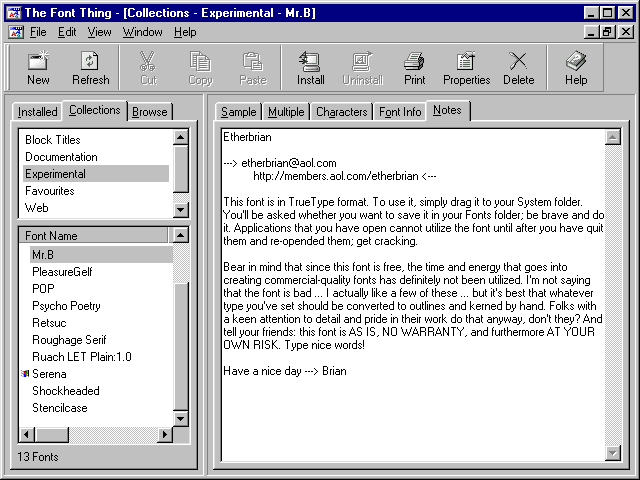640x480 pixels.
Task: Click the document icon beside File menu
Action: 16,32
